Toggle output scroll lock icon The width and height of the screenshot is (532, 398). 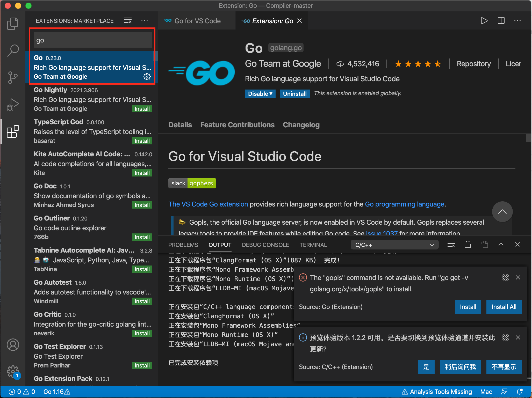click(468, 245)
